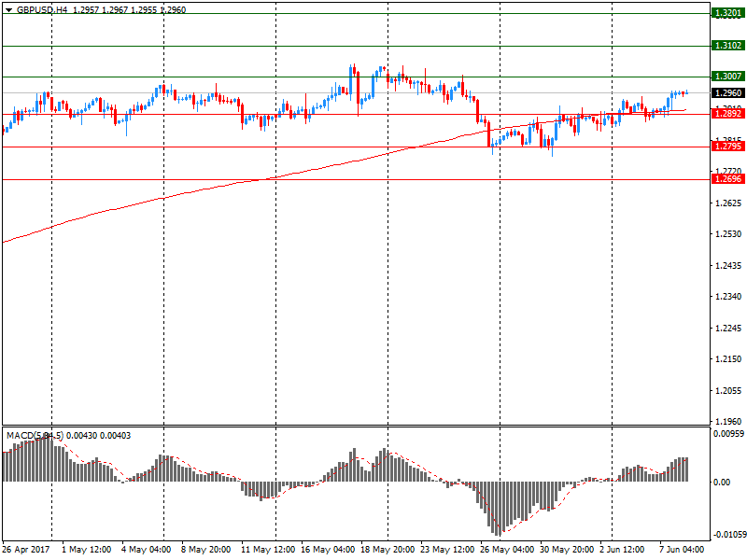The image size is (747, 560).
Task: Click the 11 May 12:00 time label
Action: click(x=268, y=550)
